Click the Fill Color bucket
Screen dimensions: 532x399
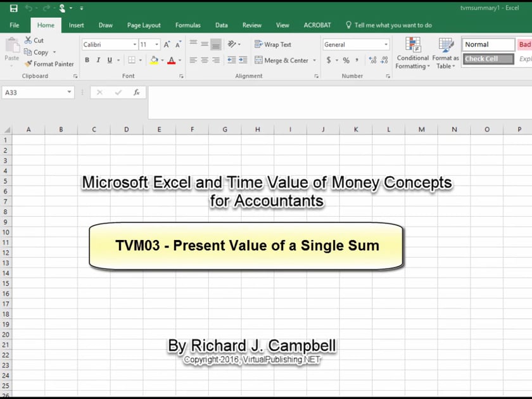pos(154,60)
